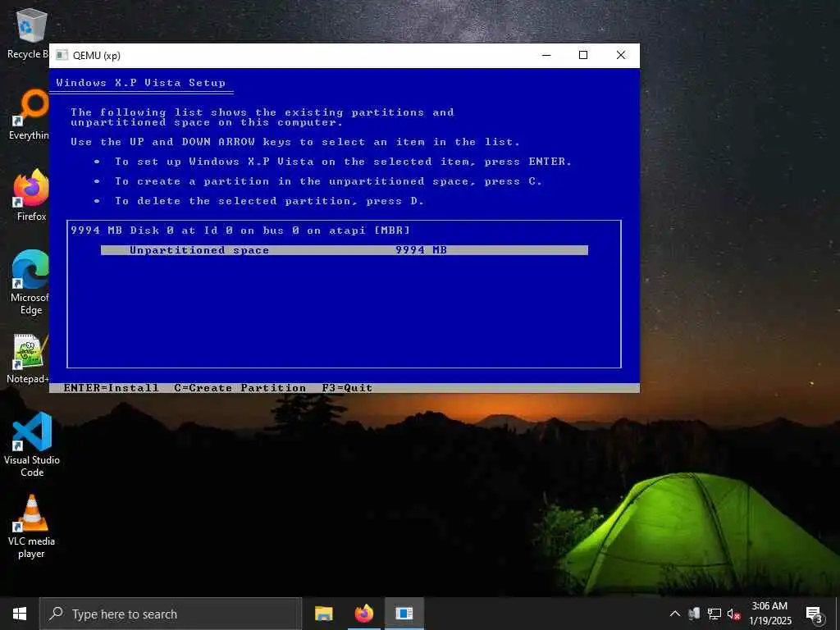Click the 'press ENTER' setup instruction line
The height and width of the screenshot is (630, 840).
click(343, 162)
